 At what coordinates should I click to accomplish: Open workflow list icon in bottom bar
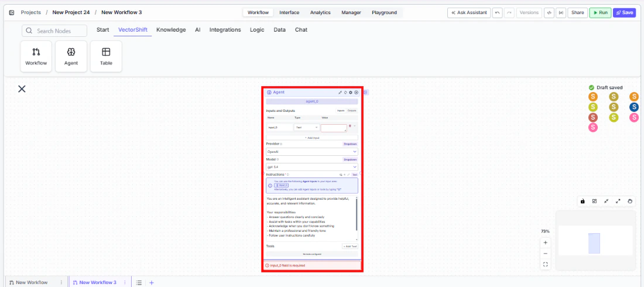click(139, 282)
